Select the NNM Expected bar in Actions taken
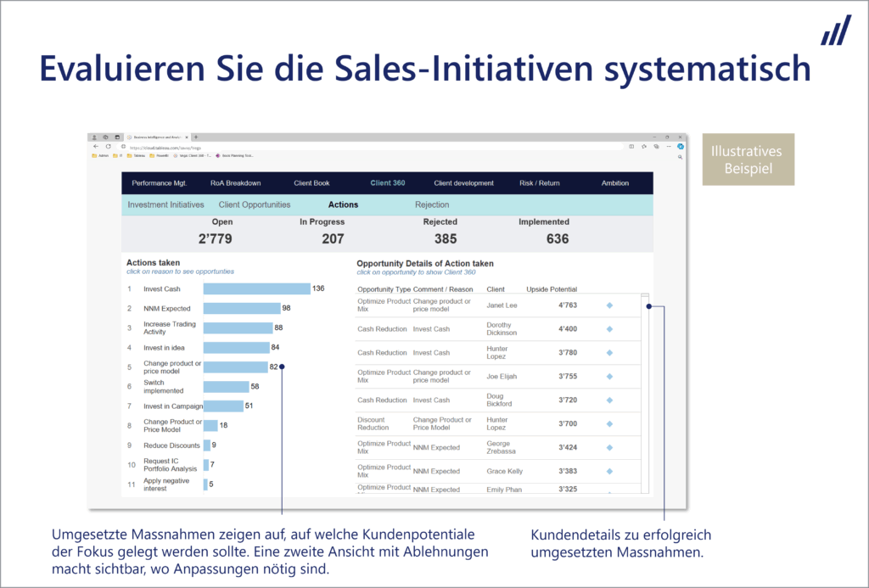Screen dimensions: 869x588 tap(241, 309)
